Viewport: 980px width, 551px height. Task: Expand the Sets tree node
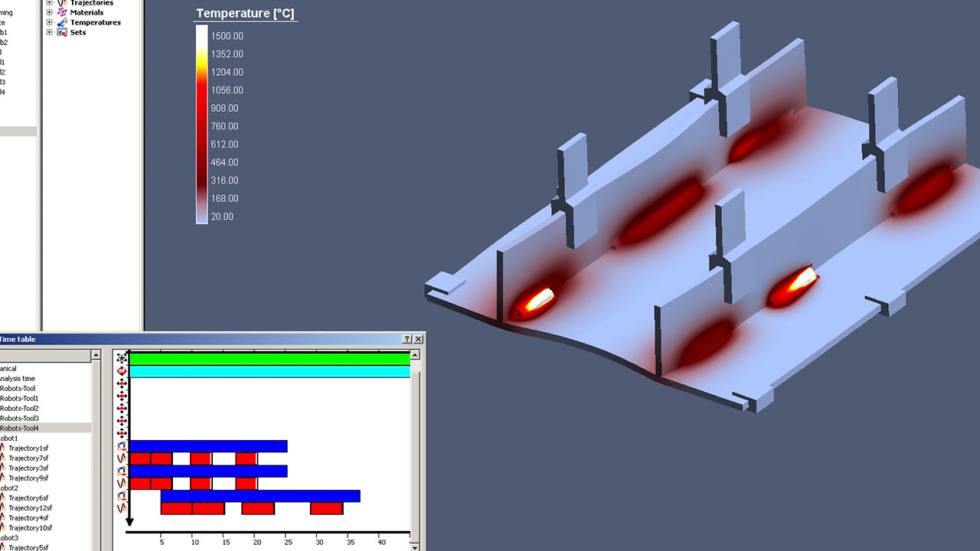50,32
